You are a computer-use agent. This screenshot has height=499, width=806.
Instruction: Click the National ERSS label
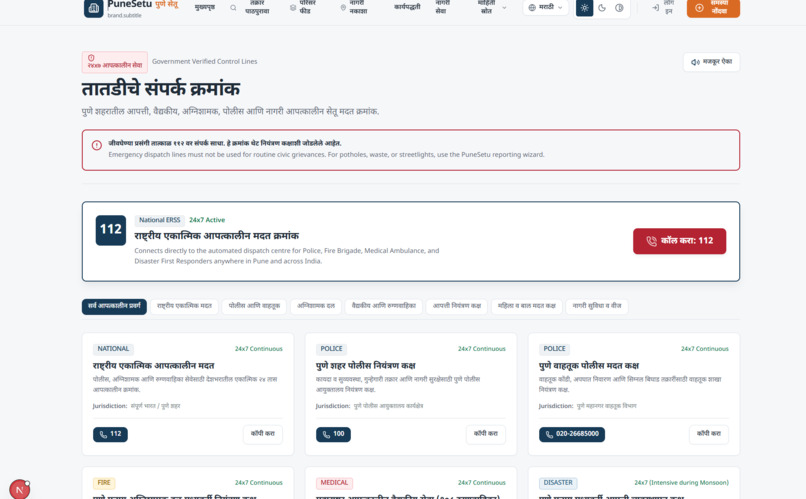pos(159,220)
